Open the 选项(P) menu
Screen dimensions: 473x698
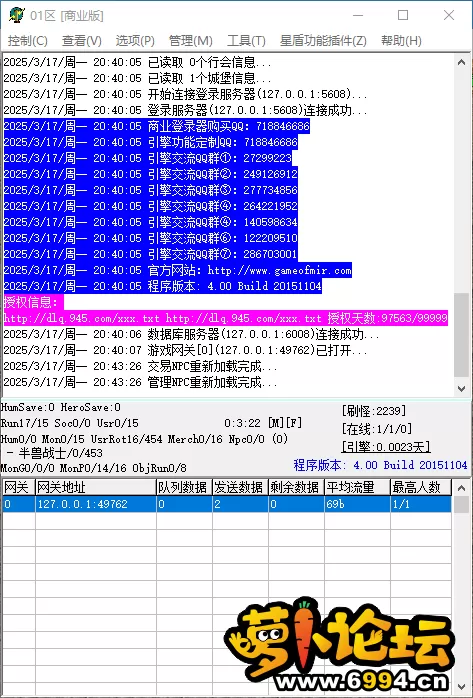coord(135,41)
